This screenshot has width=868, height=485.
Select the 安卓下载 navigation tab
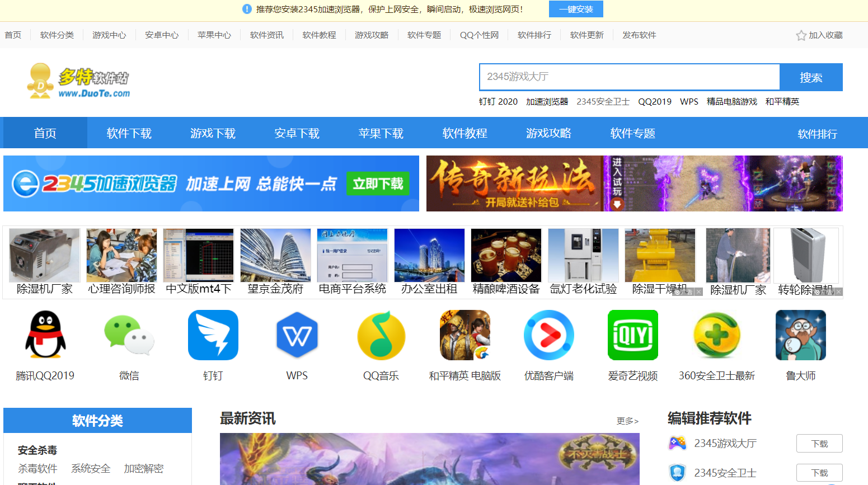coord(297,133)
